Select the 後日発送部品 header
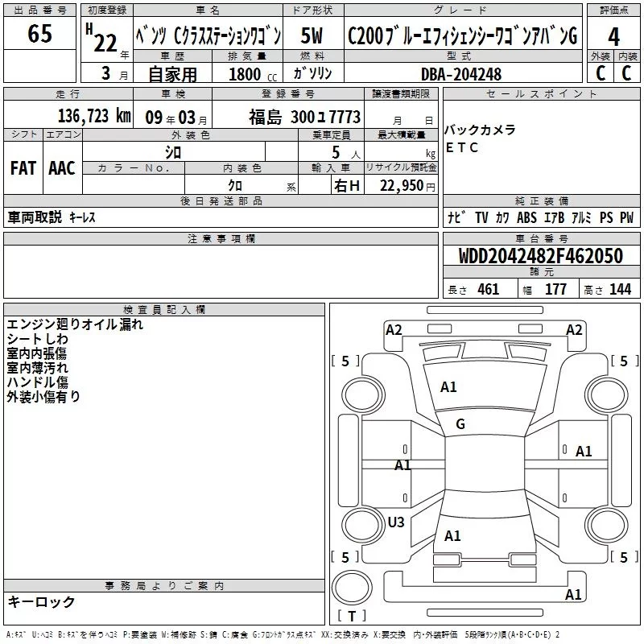 click(221, 201)
